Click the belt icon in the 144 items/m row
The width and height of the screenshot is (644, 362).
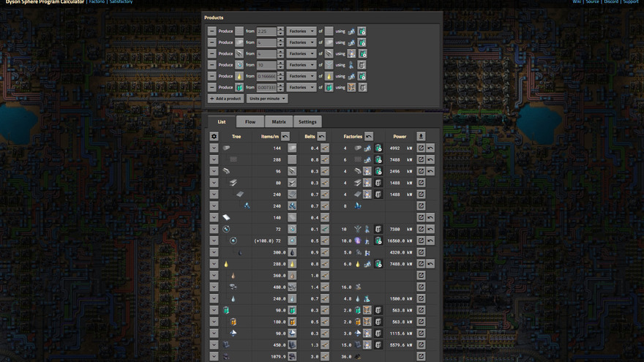click(x=324, y=148)
